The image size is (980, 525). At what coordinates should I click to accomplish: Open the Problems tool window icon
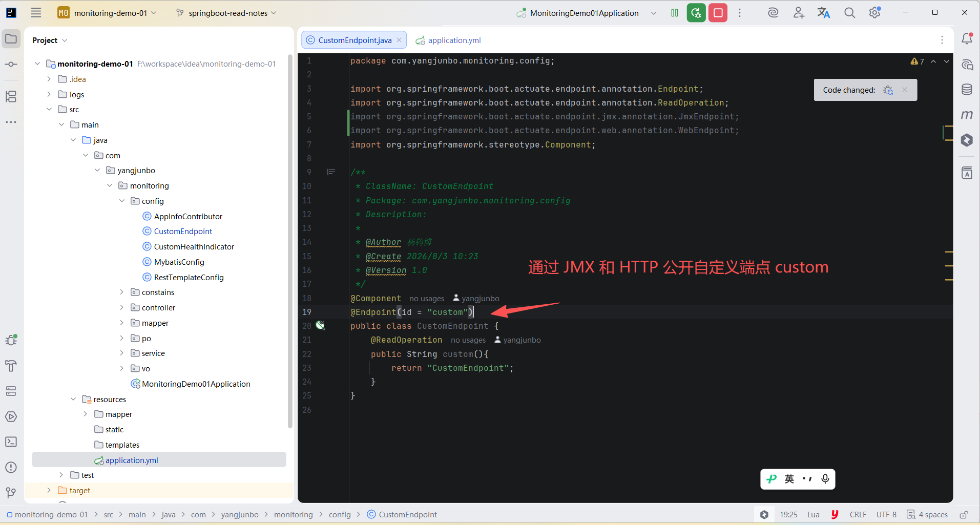tap(11, 467)
